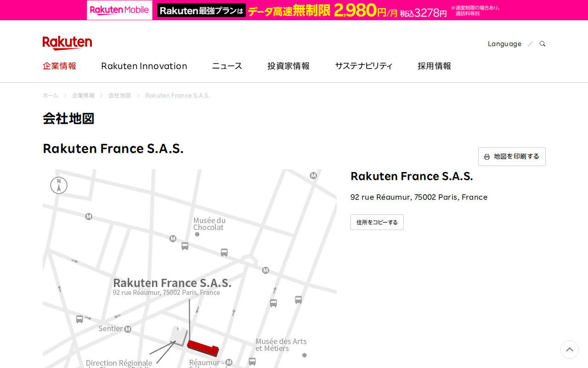Expand the 企業情報 navigation menu
The width and height of the screenshot is (588, 368).
(x=59, y=65)
